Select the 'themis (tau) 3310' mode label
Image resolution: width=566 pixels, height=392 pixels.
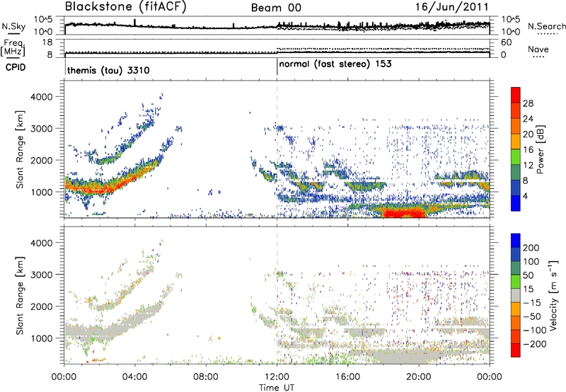108,70
